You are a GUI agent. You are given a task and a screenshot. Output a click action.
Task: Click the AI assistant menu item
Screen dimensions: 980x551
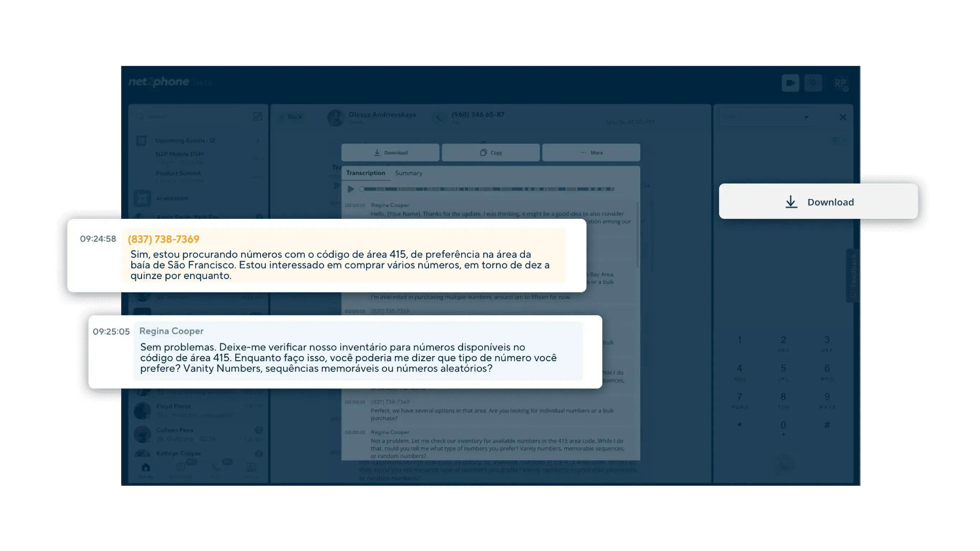(172, 197)
